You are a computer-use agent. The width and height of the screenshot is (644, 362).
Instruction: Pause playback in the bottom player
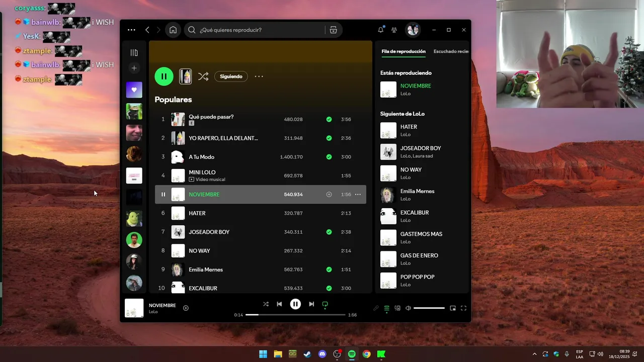pos(295,304)
